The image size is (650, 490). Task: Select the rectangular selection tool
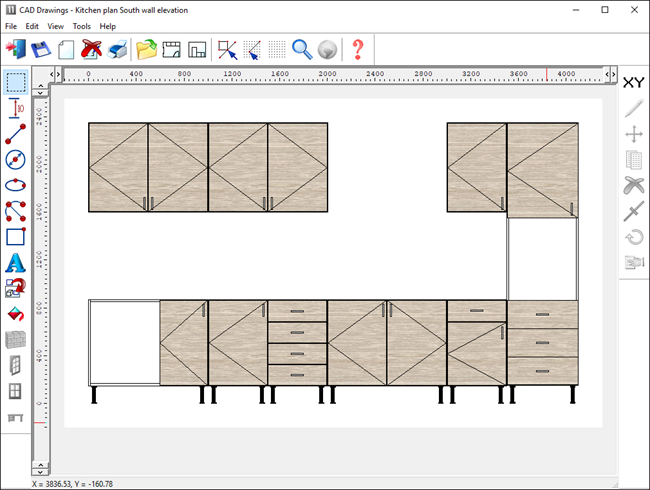(16, 82)
